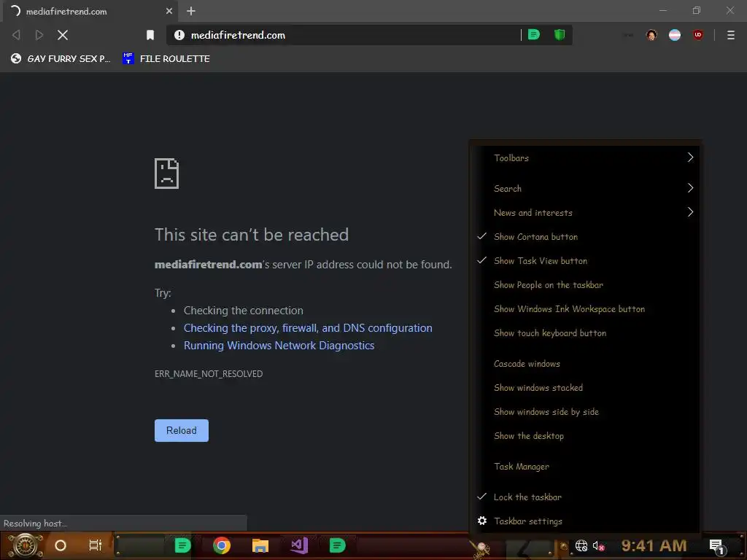The width and height of the screenshot is (747, 560).
Task: Expand the Toolbars submenu
Action: pyautogui.click(x=586, y=157)
